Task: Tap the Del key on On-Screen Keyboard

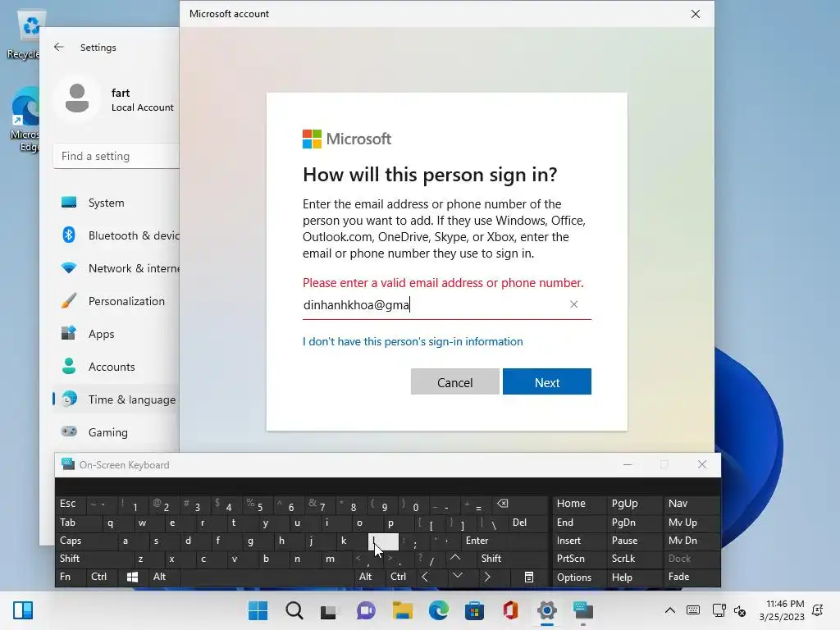Action: point(527,523)
